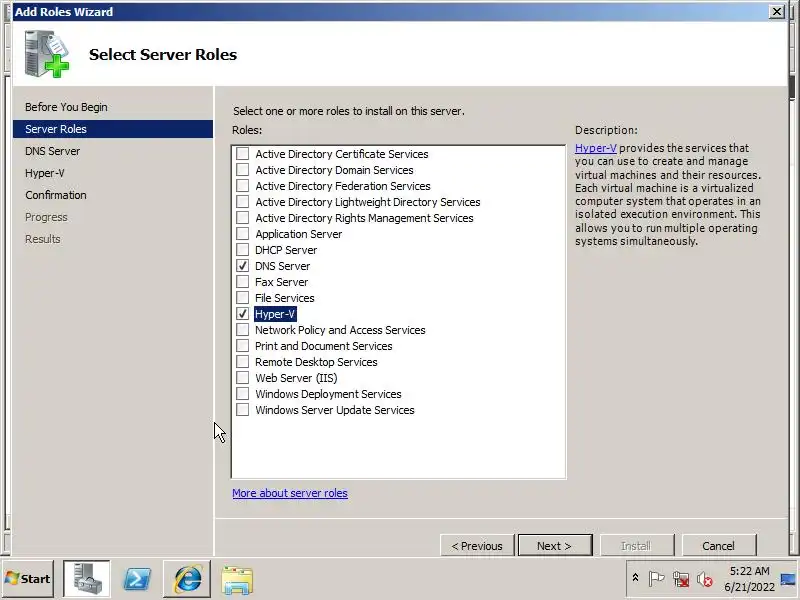Click the muted speaker volume tray icon
This screenshot has height=600, width=800.
(x=705, y=579)
